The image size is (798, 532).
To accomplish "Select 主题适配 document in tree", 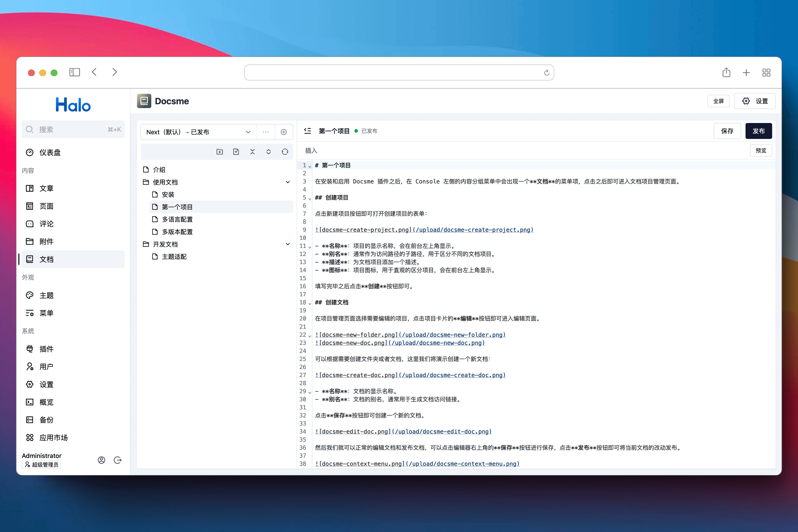I will coord(221,257).
